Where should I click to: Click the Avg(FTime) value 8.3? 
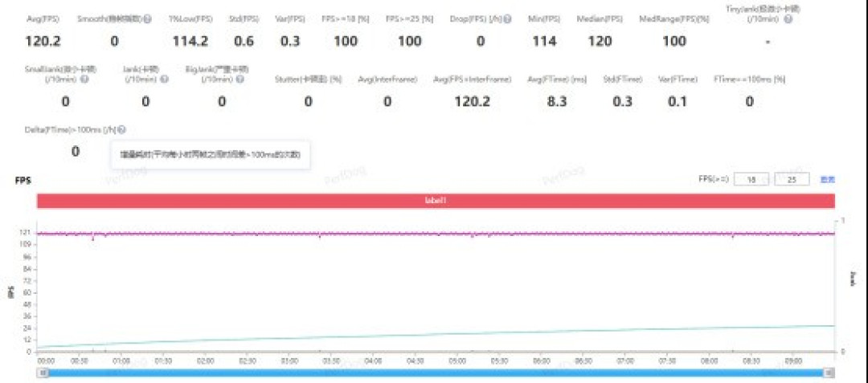556,102
